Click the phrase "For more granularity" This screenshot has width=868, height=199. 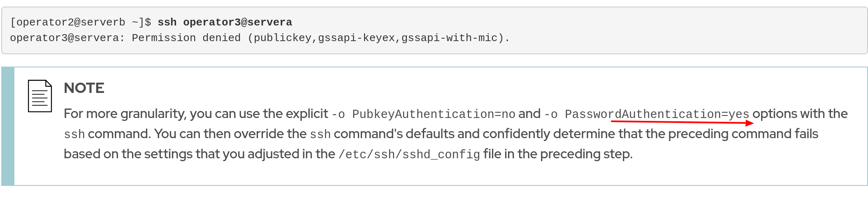click(x=124, y=113)
